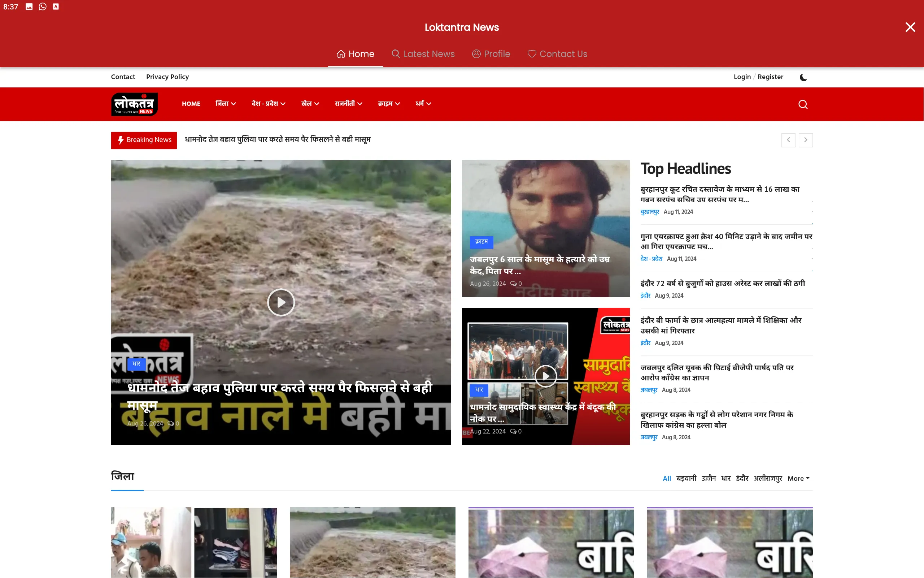Expand the राजनीती dropdown menu
Screen dimensions: 924x578
coord(349,104)
